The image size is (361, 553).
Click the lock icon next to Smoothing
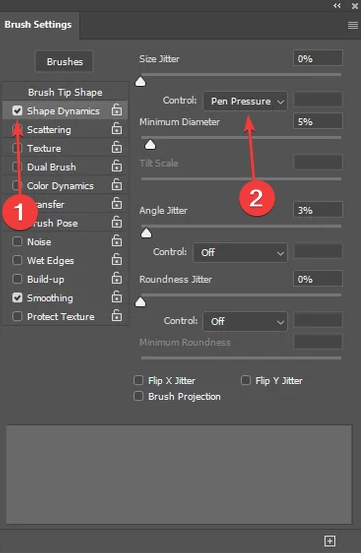[x=117, y=297]
